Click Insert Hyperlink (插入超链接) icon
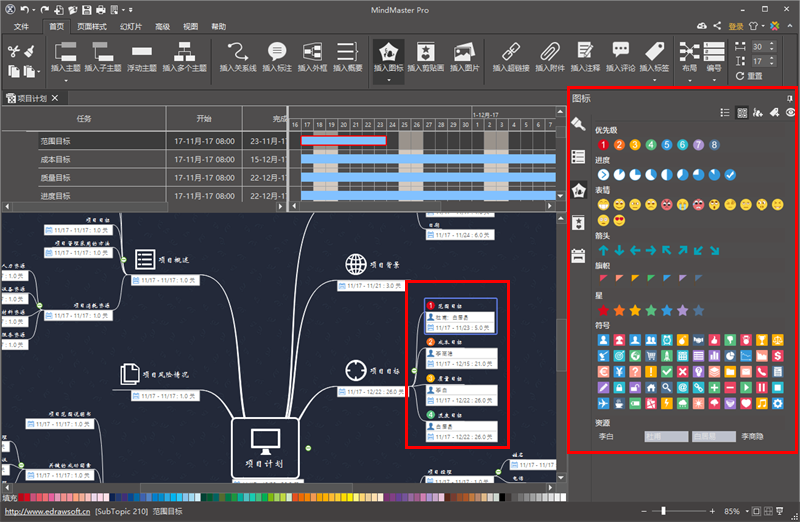 [511, 52]
